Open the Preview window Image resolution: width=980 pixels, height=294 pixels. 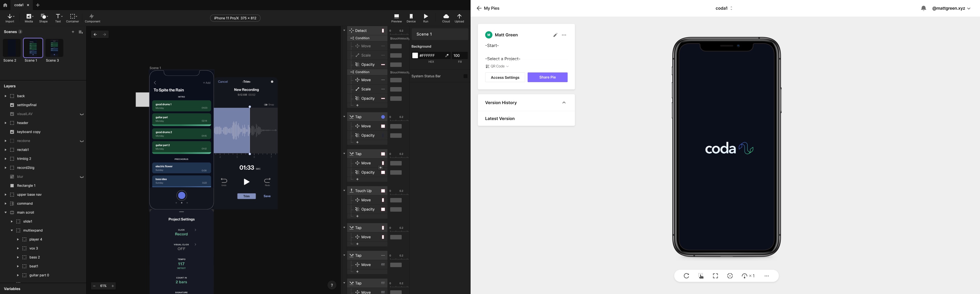click(396, 18)
